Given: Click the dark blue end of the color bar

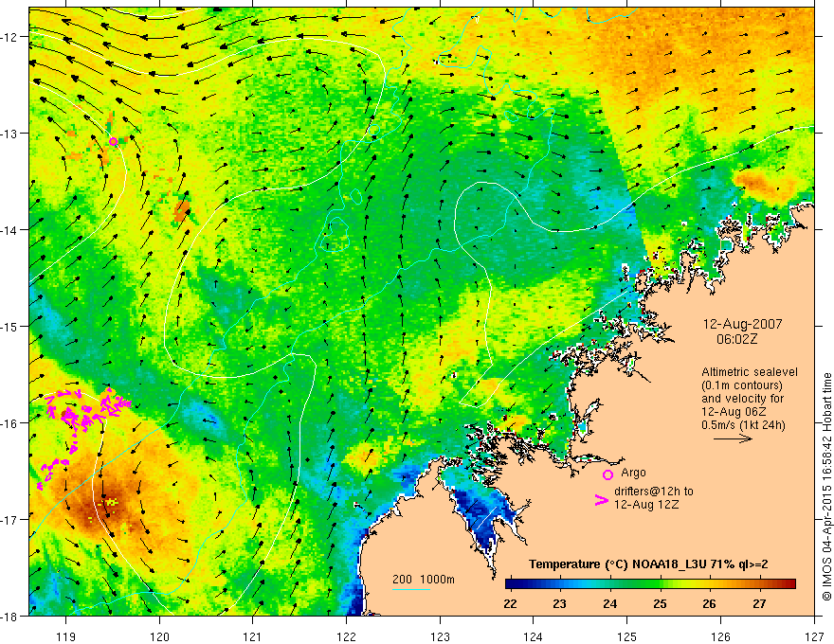Looking at the screenshot, I should (511, 584).
